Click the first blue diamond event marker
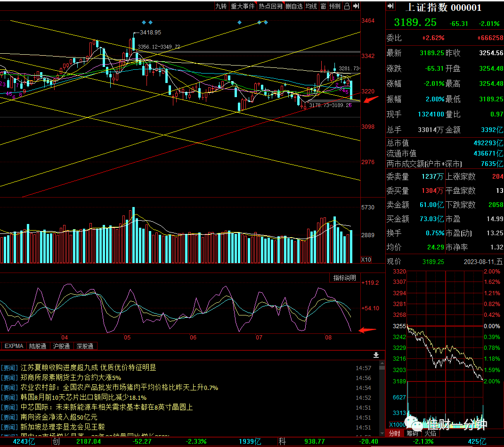Image resolution: width=504 pixels, height=447 pixels. (x=144, y=22)
